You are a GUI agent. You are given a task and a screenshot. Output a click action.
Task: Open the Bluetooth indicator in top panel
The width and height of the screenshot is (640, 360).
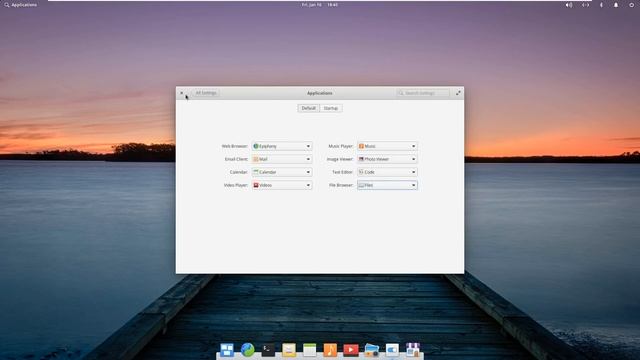click(x=601, y=5)
